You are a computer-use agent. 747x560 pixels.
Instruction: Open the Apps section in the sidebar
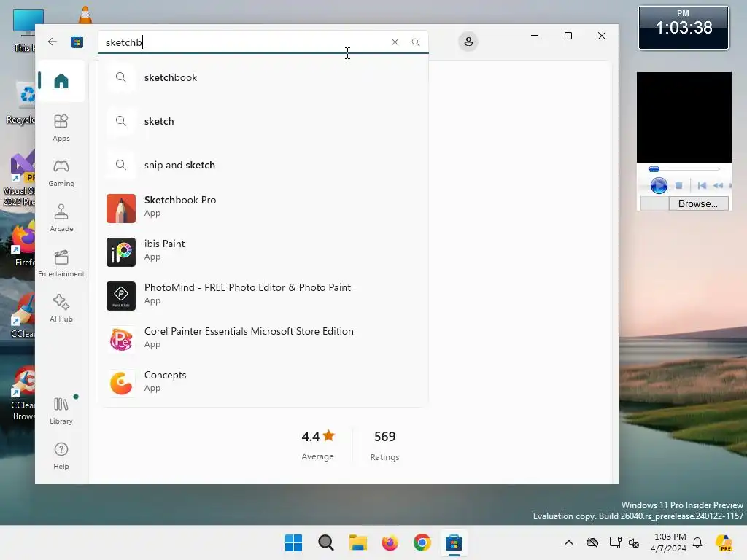pyautogui.click(x=61, y=128)
